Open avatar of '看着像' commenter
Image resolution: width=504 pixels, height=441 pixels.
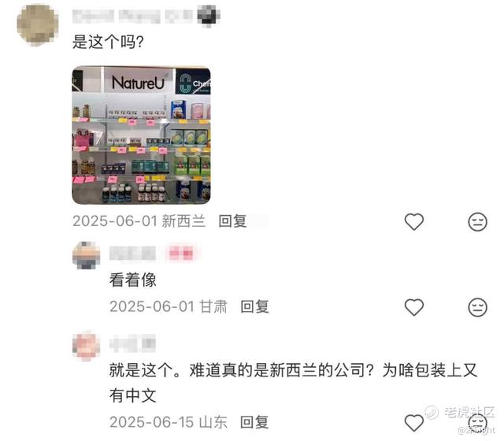click(x=86, y=255)
